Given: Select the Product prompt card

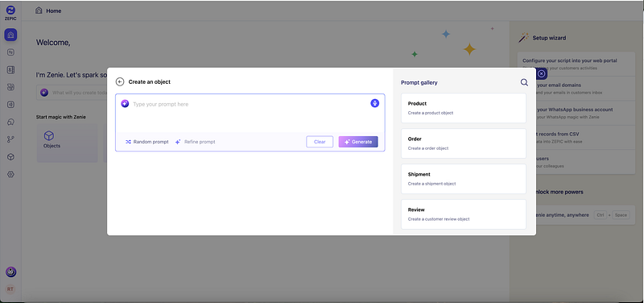Looking at the screenshot, I should (464, 108).
